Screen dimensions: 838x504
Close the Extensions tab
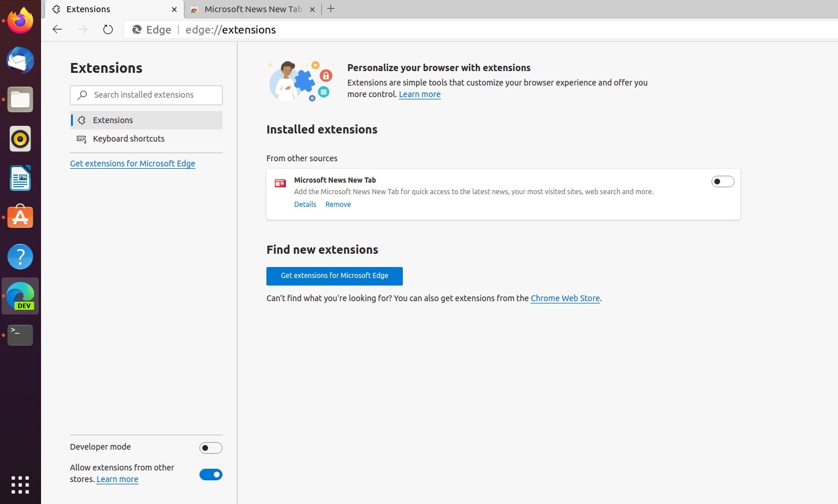174,9
